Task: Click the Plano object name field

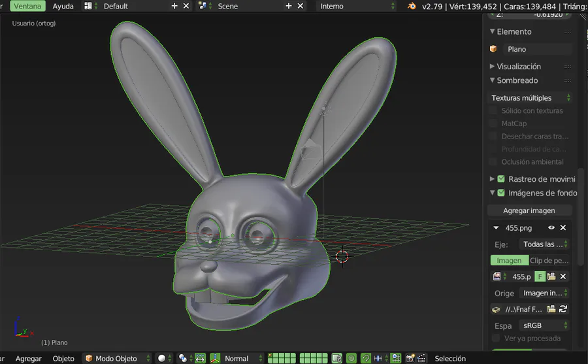Action: coord(537,49)
